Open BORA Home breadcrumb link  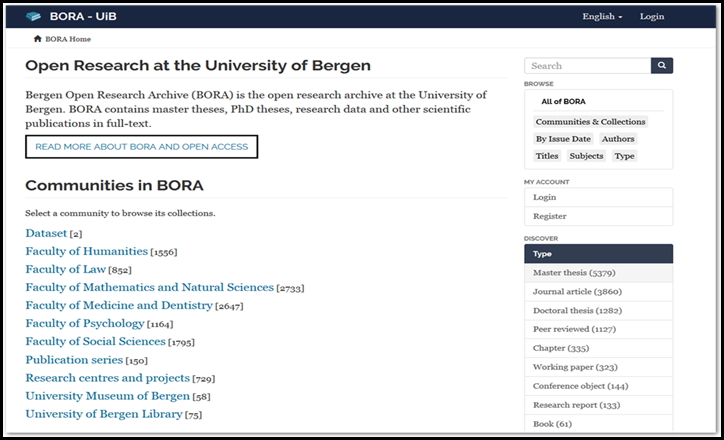pos(68,39)
